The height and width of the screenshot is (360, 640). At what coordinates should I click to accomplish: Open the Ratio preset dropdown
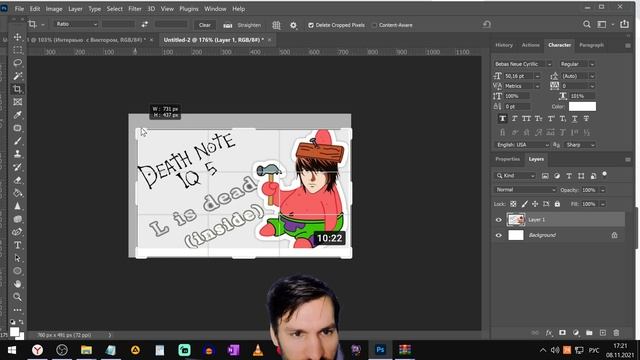coord(76,24)
